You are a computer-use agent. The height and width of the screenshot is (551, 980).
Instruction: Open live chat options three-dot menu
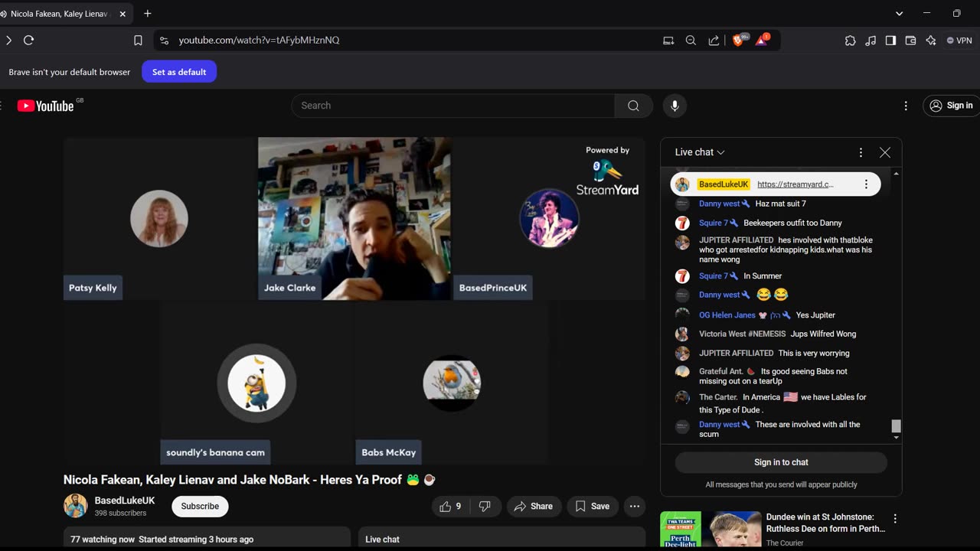861,152
